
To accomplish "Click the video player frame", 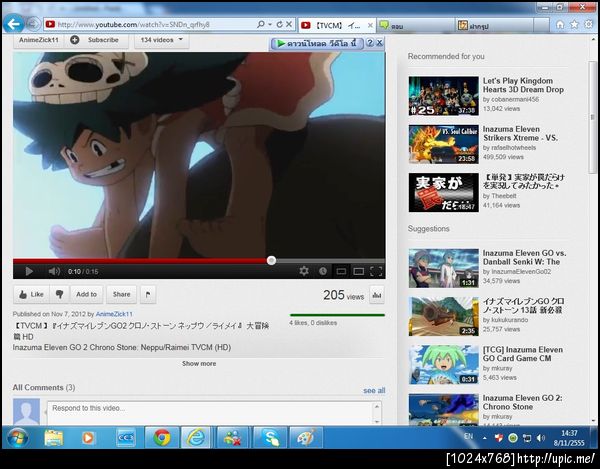I will tap(199, 155).
